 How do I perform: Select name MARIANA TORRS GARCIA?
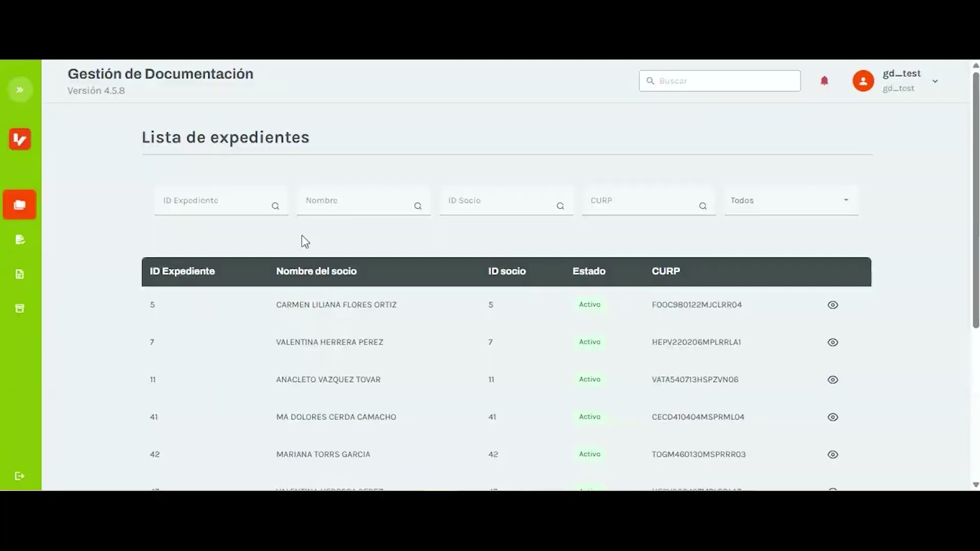pyautogui.click(x=323, y=454)
